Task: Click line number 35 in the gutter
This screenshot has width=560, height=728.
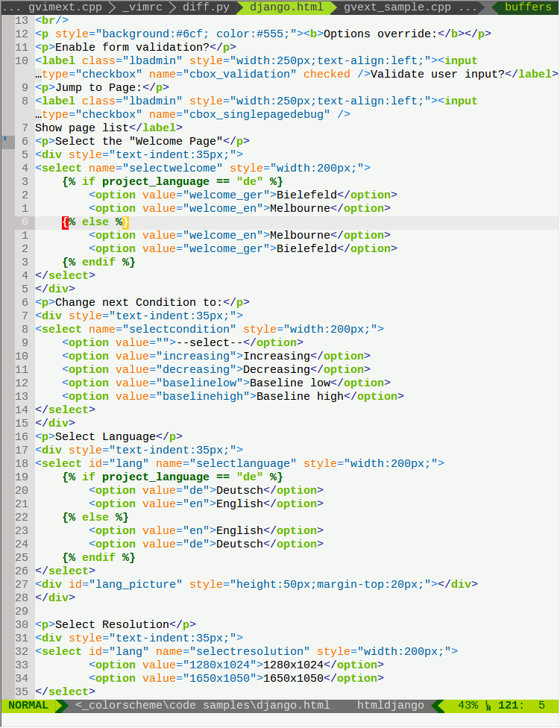Action: (22, 692)
